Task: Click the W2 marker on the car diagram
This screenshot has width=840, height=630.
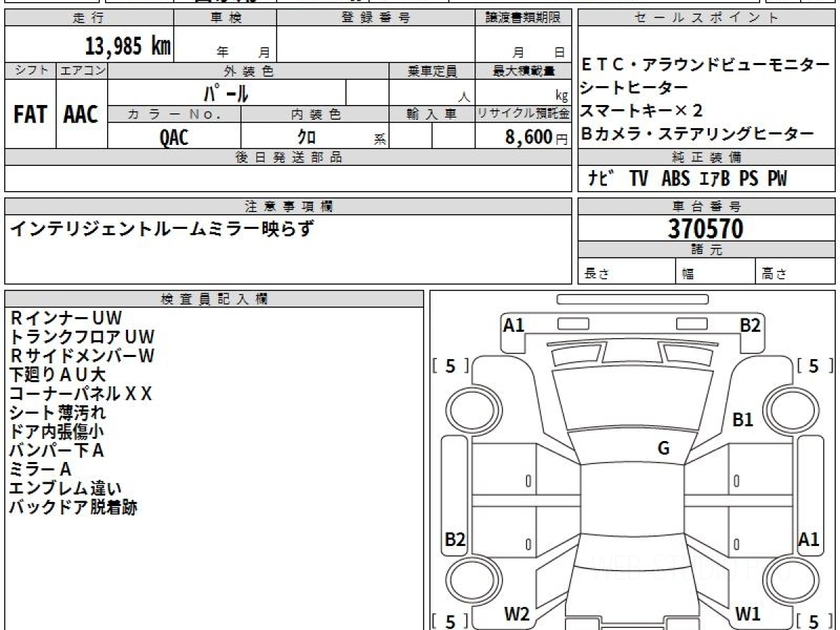Action: coord(517,614)
